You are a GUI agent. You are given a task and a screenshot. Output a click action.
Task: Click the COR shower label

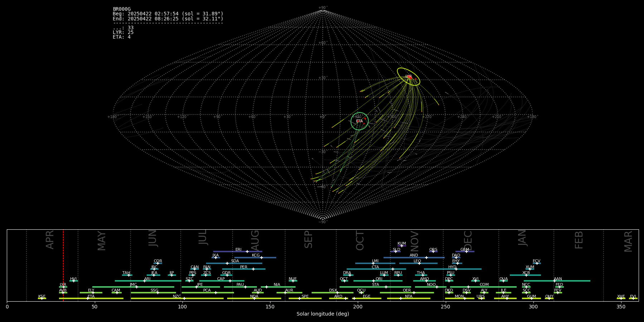(x=158, y=261)
